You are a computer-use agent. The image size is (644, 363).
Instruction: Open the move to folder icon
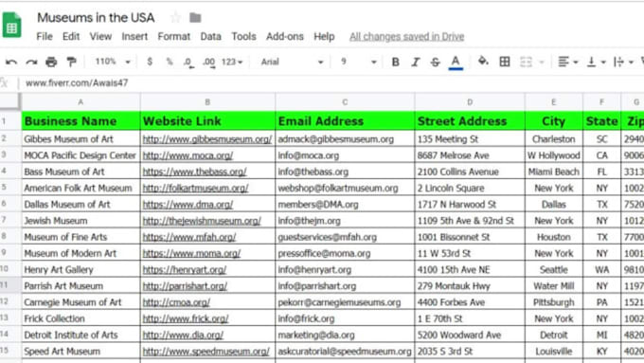pyautogui.click(x=195, y=18)
